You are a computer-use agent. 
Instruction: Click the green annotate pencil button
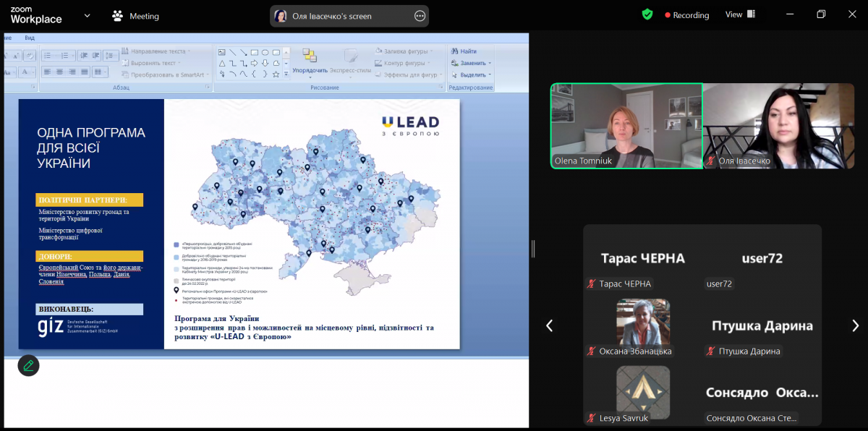tap(28, 365)
